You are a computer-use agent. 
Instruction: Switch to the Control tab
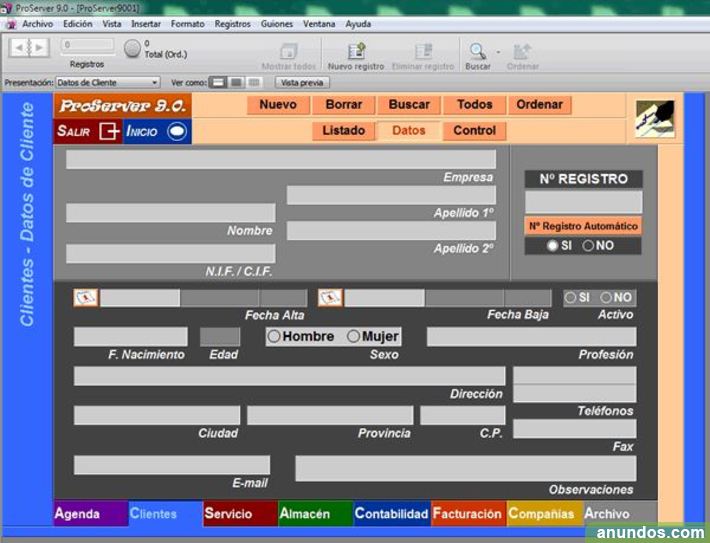[x=475, y=131]
